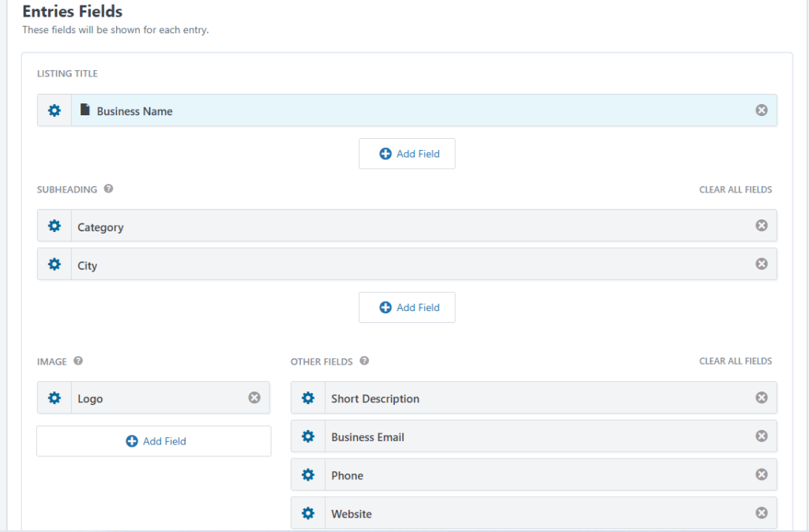This screenshot has height=532, width=809.
Task: Remove the Category field from subheading
Action: 761,226
